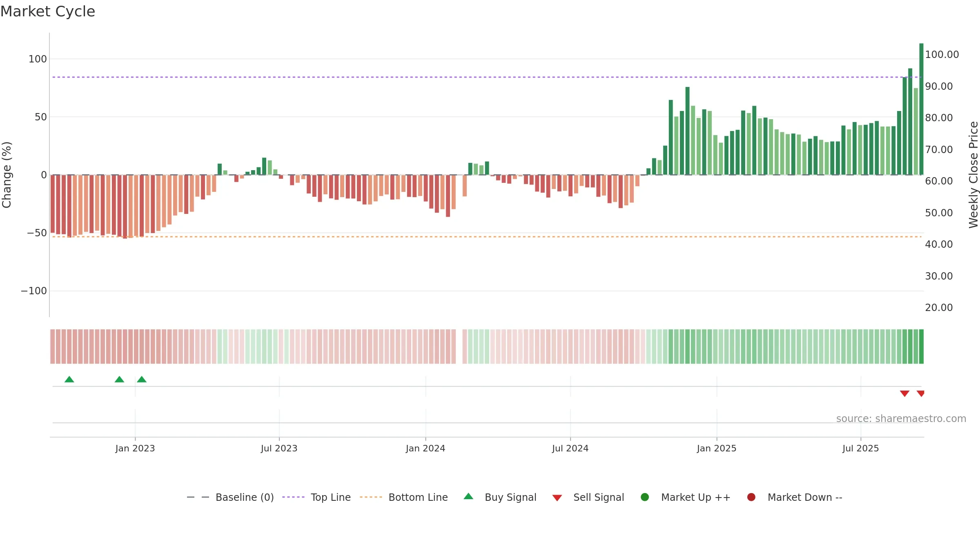This screenshot has height=551, width=980.
Task: Click the Market Cycle chart title
Action: click(x=48, y=11)
